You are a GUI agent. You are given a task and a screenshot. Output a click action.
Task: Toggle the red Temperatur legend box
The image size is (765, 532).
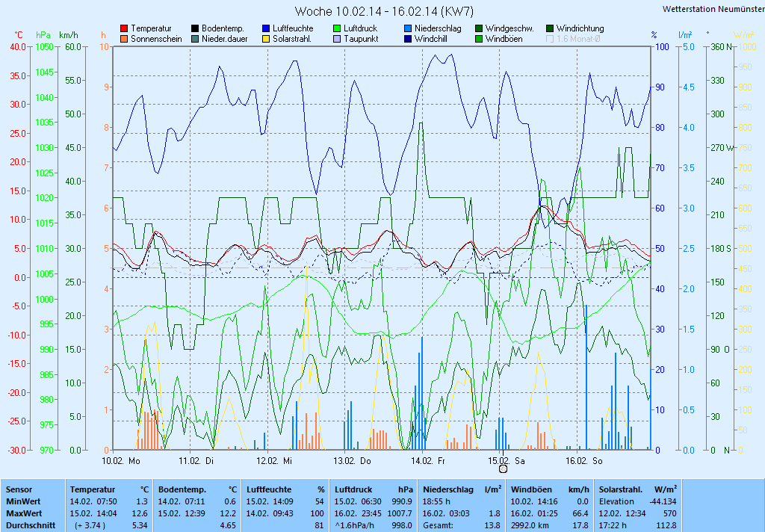coord(124,29)
